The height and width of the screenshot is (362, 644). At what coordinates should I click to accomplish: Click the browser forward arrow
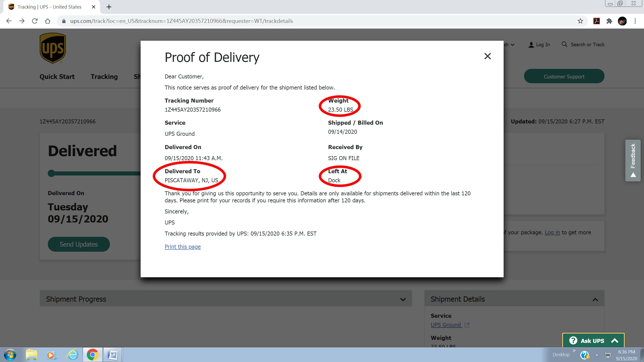[x=22, y=21]
